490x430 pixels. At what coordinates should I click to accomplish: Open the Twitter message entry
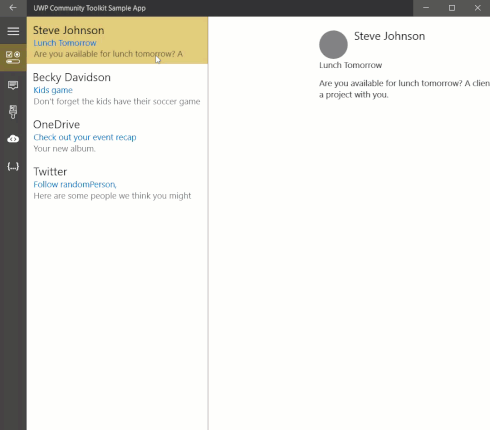117,183
